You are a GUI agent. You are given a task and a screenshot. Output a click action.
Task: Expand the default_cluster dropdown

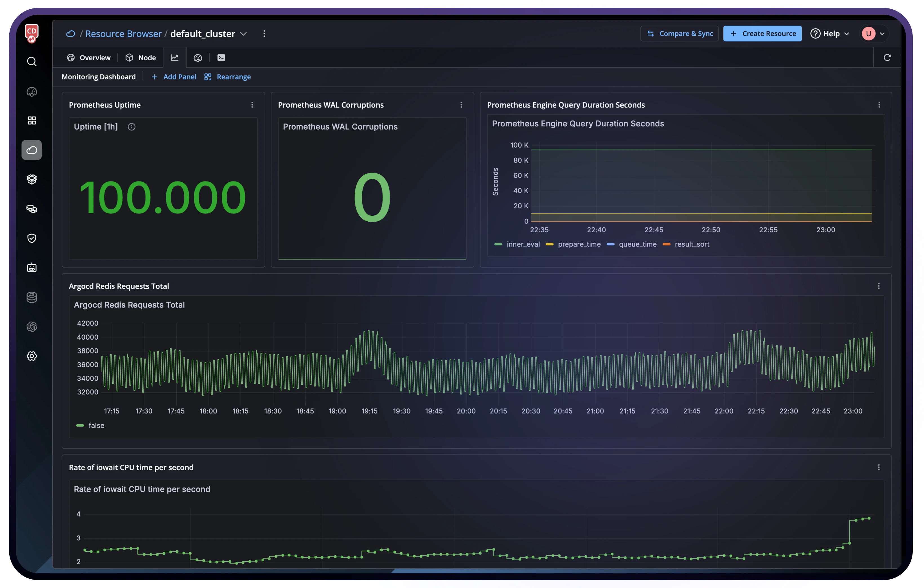pos(243,34)
